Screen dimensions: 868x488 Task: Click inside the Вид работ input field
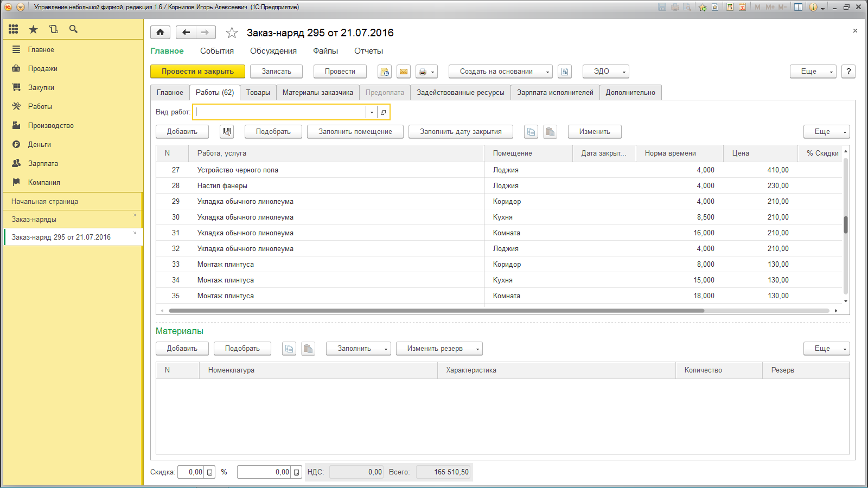[279, 112]
